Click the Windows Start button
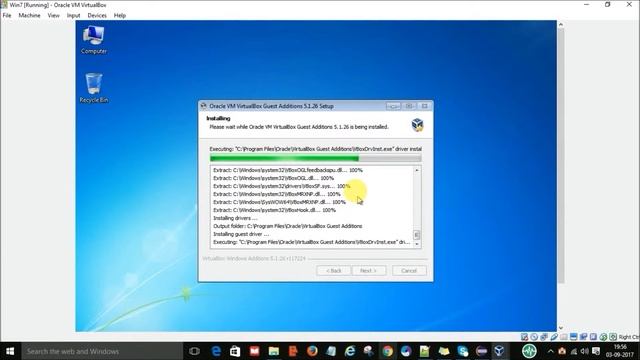Viewport: 640px width, 360px height. (10, 351)
